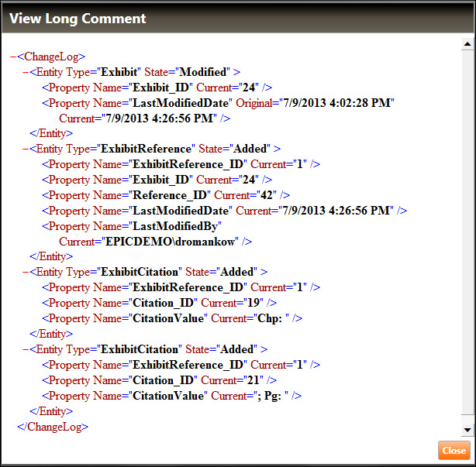Image resolution: width=476 pixels, height=467 pixels.
Task: Collapse the ExhibitCitation entity containing Citation_ID 21
Action: 26,349
